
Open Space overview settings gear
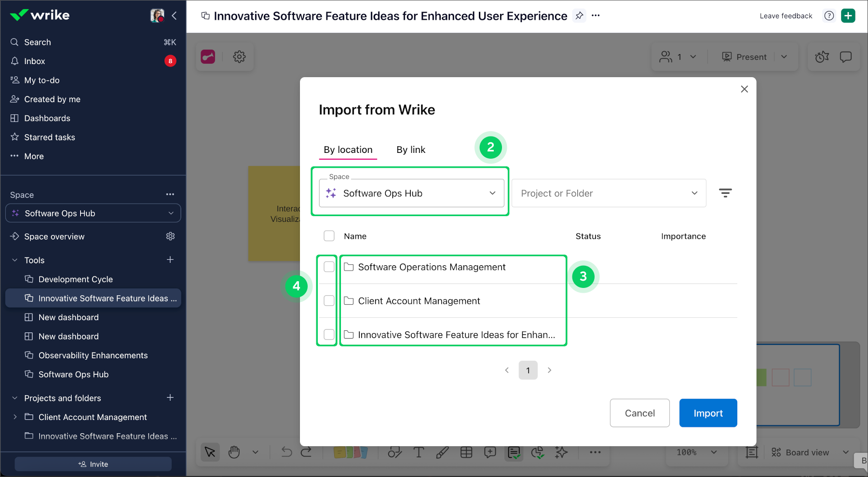coord(170,236)
